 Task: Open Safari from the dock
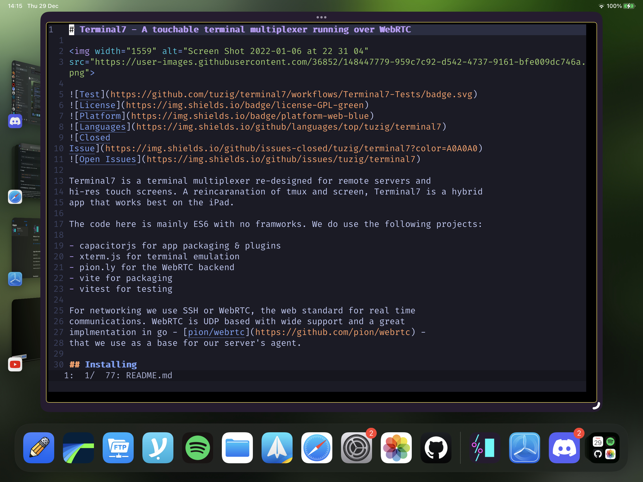click(x=317, y=448)
